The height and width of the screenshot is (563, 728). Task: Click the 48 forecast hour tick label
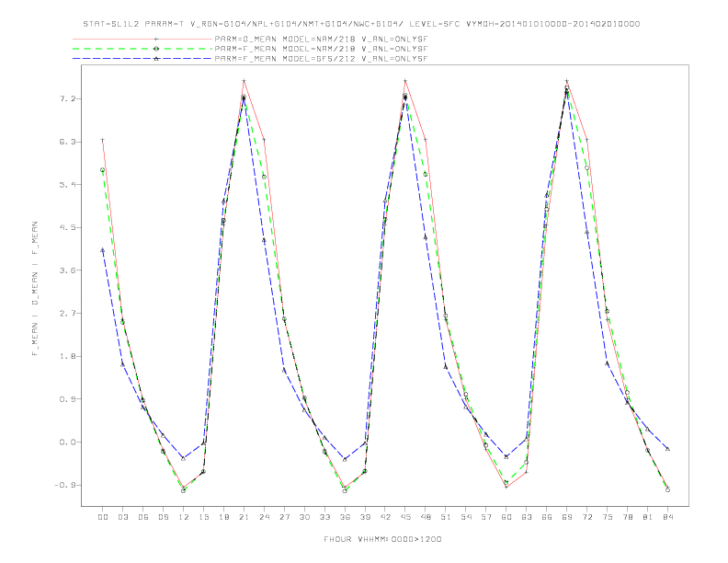[x=426, y=517]
